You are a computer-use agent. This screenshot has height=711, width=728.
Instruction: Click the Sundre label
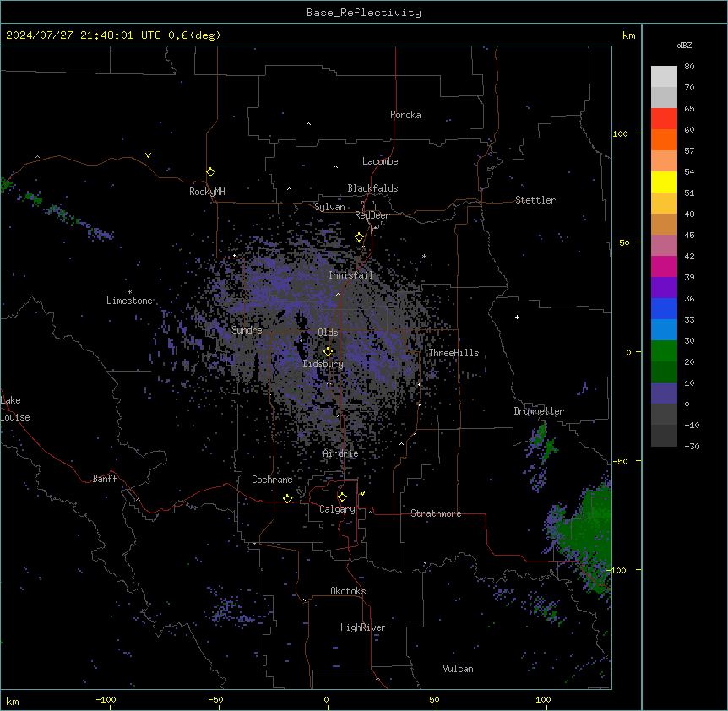[x=247, y=330]
